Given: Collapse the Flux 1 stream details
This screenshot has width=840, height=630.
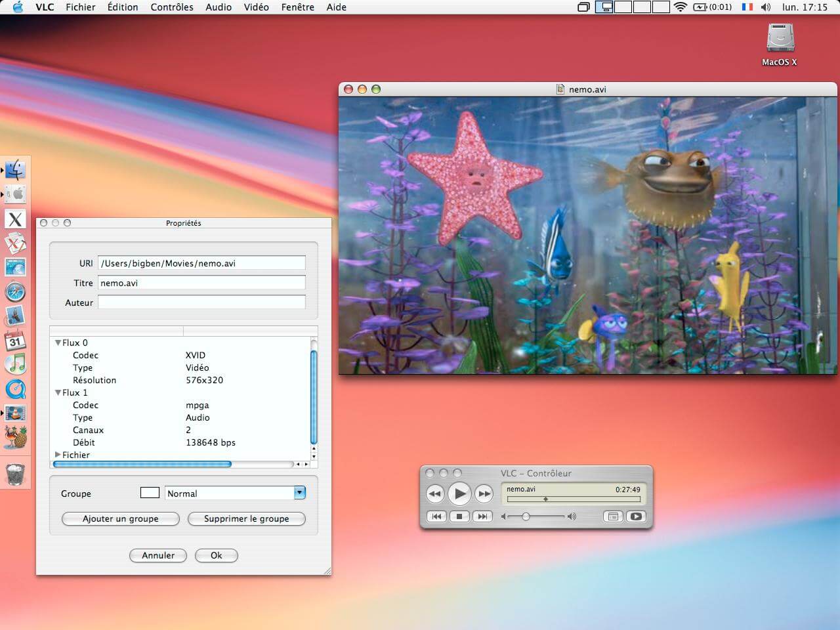Looking at the screenshot, I should [x=58, y=392].
